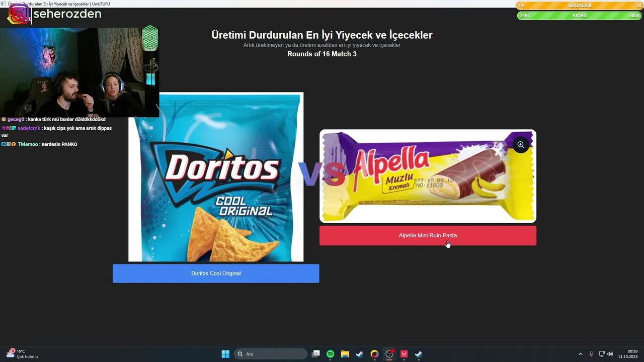Click 'Üretimi Durdurulan En İyi Yiyecek ve İçecekler' title
Screen dimensions: 644x362
pyautogui.click(x=322, y=35)
